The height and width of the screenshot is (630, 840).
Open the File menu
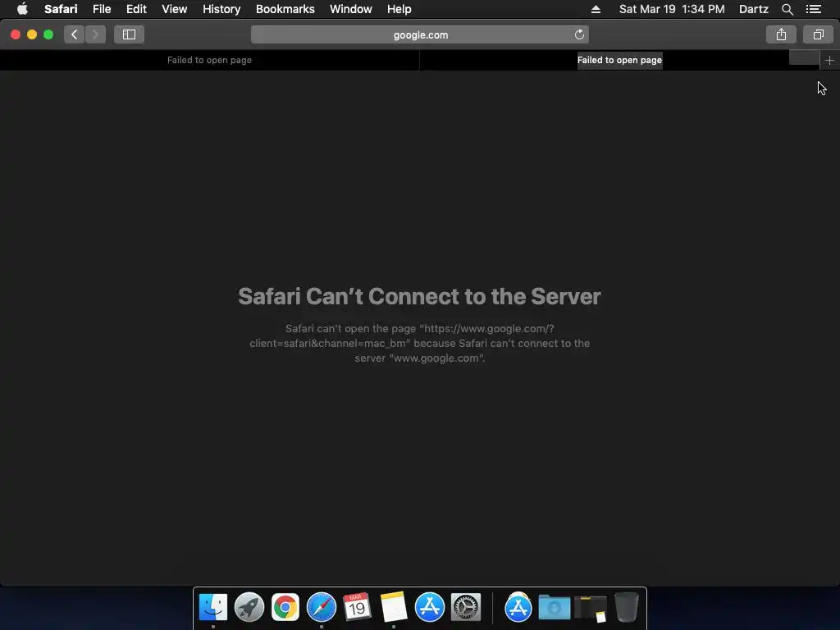click(102, 9)
